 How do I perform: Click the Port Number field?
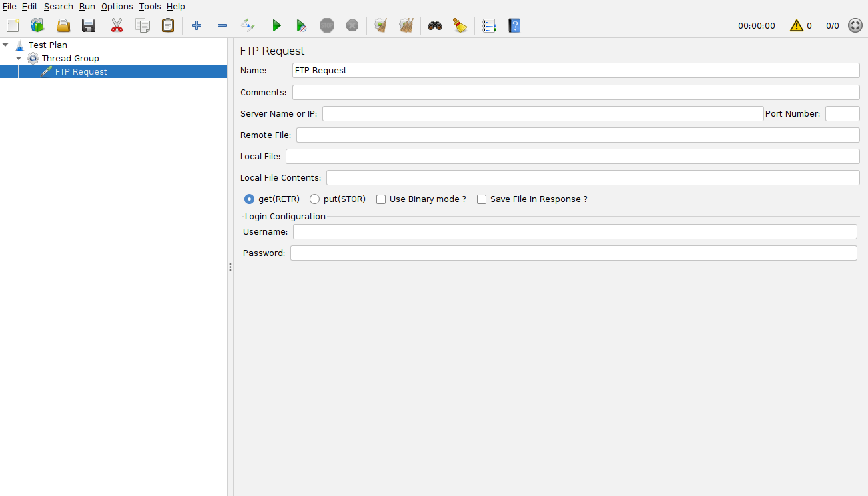coord(843,113)
